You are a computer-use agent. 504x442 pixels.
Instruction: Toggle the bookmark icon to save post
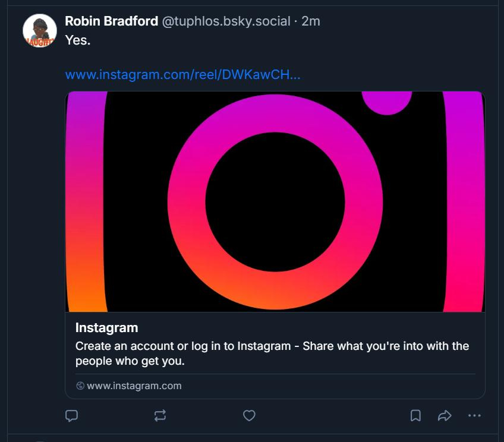pos(415,416)
